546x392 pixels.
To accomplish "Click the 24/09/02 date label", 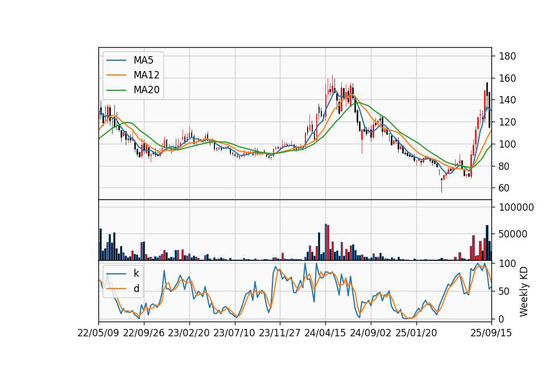I will click(370, 333).
